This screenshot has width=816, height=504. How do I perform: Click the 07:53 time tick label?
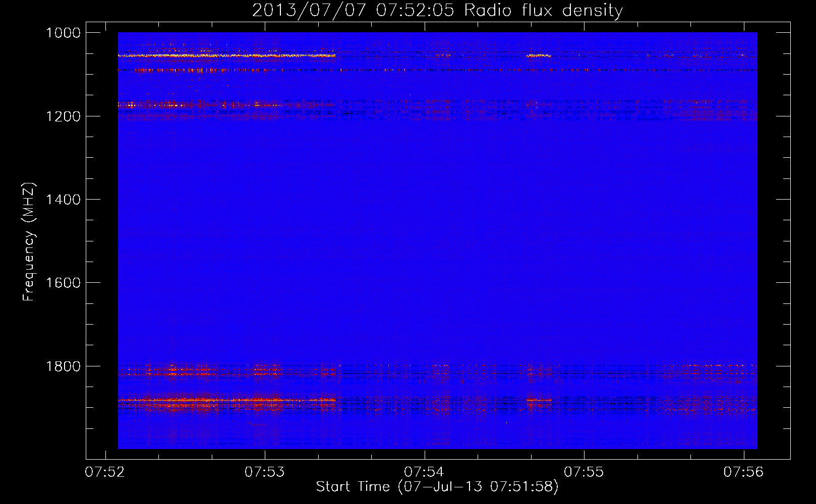(x=265, y=472)
